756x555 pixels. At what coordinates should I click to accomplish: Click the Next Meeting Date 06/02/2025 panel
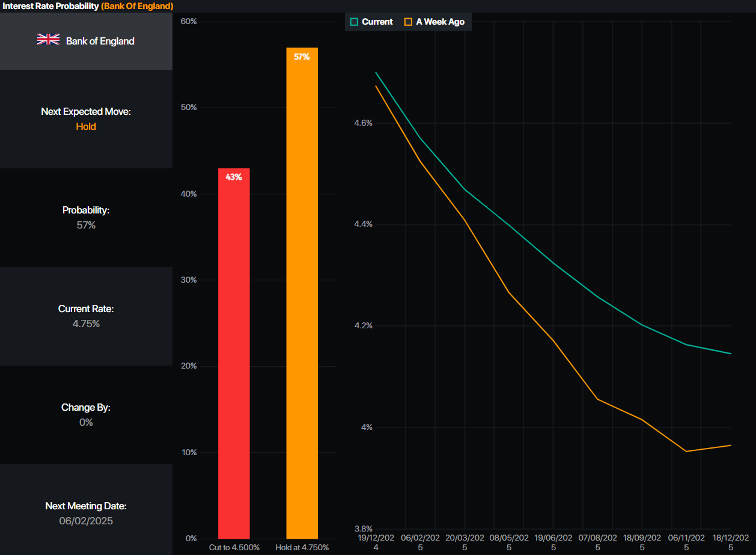pos(86,514)
